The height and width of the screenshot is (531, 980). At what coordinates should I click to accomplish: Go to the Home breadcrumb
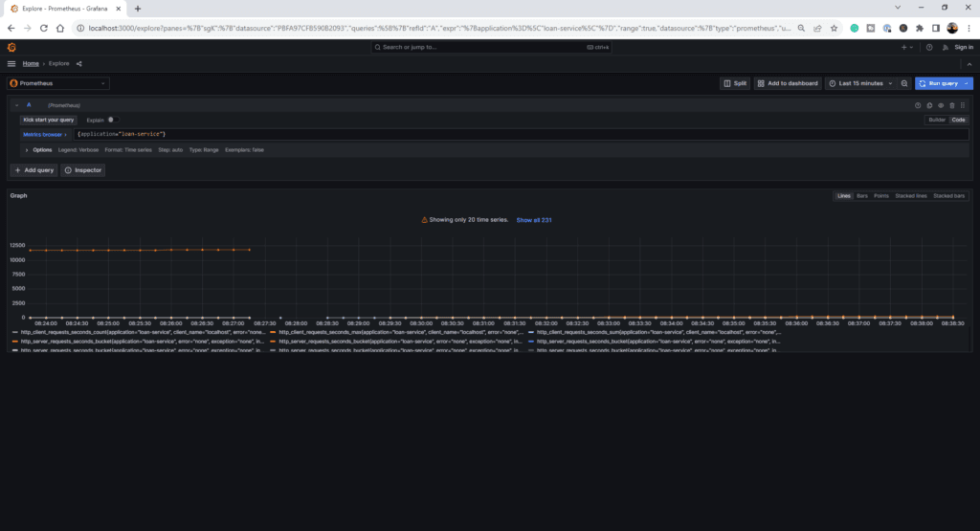click(31, 64)
